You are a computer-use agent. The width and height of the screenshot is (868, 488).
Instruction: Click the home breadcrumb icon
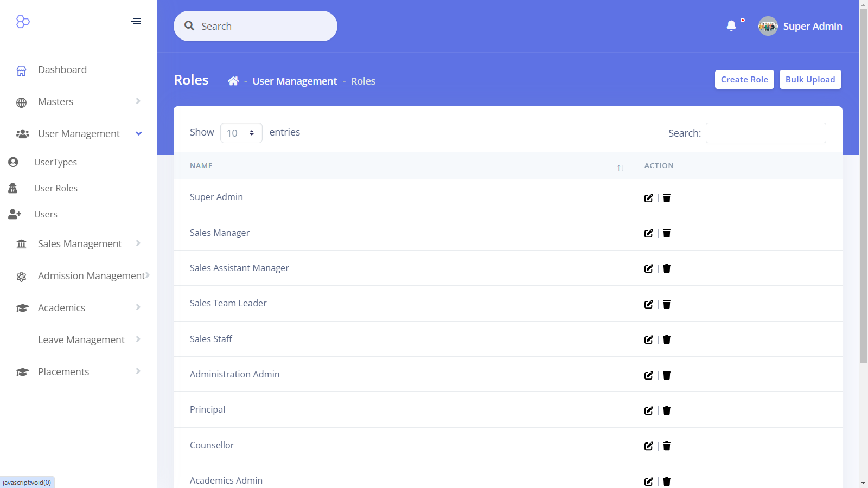(x=233, y=81)
